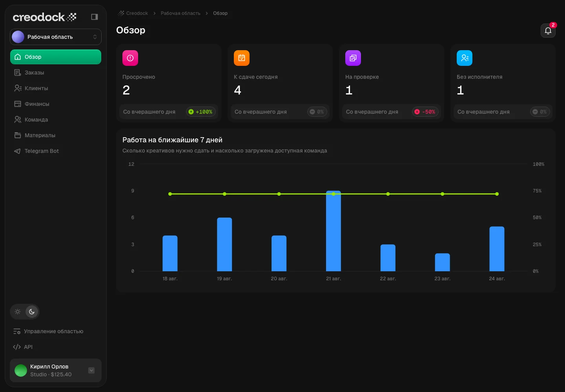Click the Просрочено count 2

click(x=126, y=90)
